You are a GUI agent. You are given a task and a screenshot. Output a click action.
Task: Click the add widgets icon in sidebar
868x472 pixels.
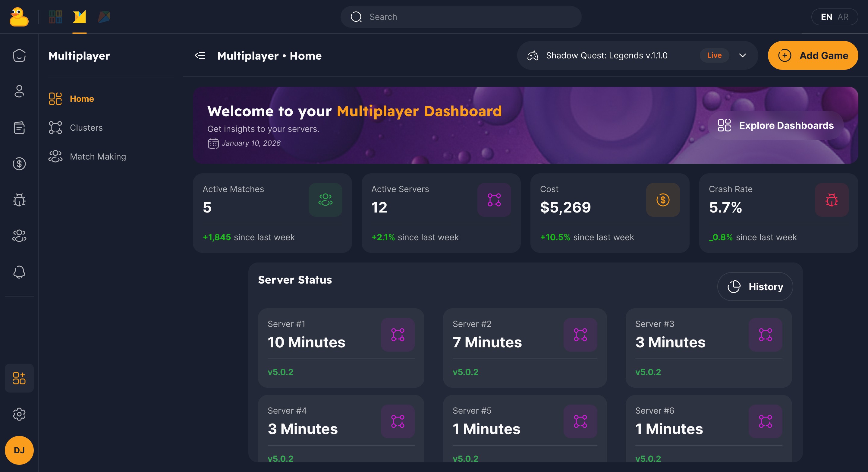[19, 378]
